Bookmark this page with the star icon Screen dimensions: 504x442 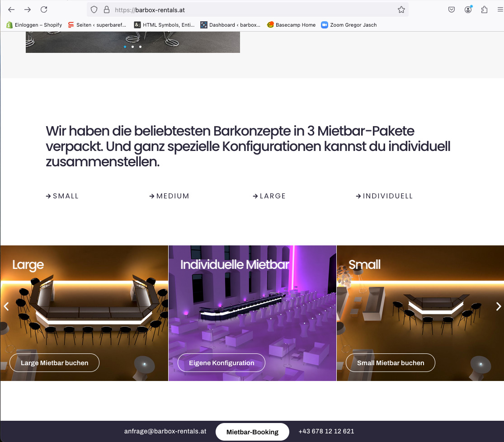click(401, 9)
